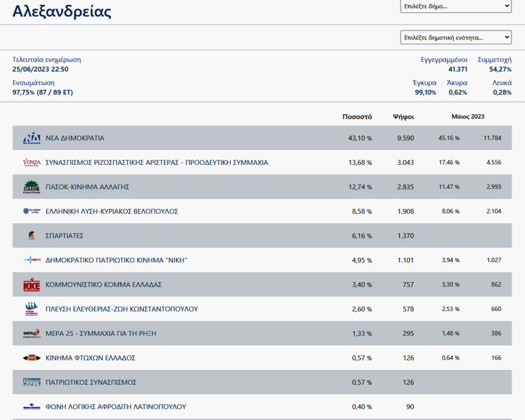Click Πλεύση Ελευθερίας percentage 2,60 %
Screen dimensions: 525x420
coord(361,309)
